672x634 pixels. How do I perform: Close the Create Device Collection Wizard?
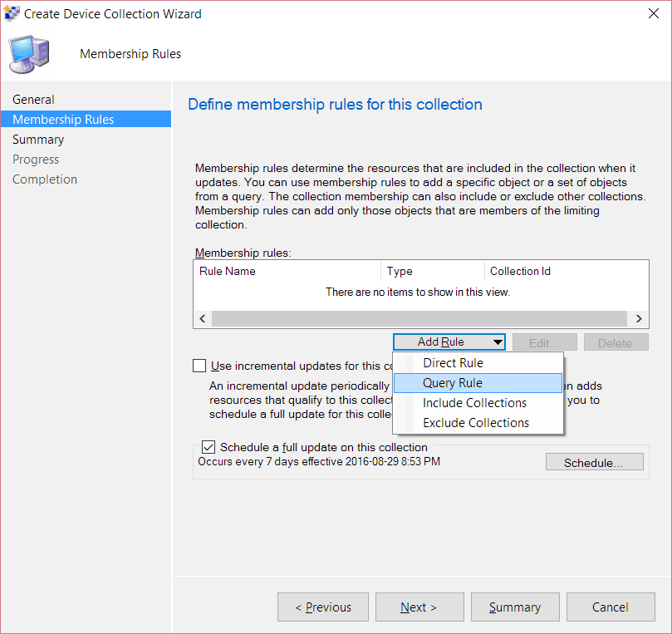pos(654,14)
